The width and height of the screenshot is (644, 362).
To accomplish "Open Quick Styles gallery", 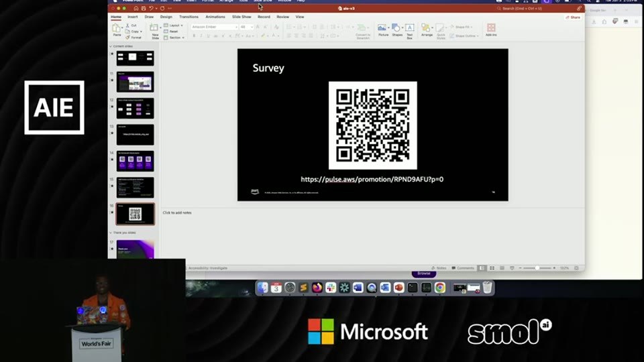I will coord(441,31).
